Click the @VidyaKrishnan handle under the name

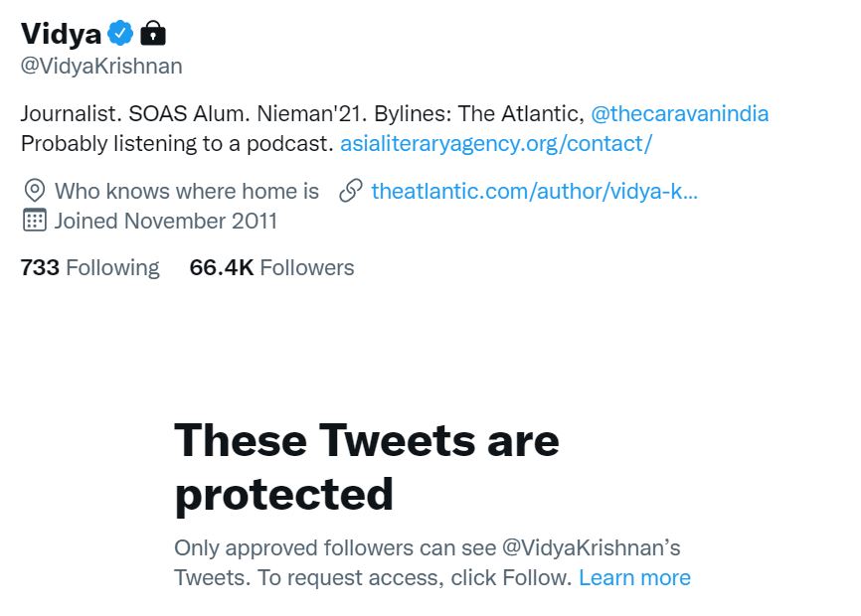click(x=101, y=67)
